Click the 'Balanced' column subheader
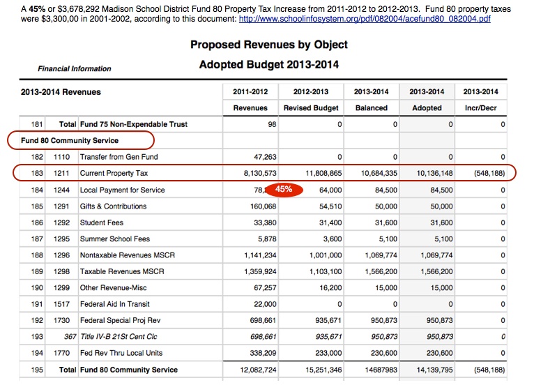Image resolution: width=534 pixels, height=392 pixels. click(371, 108)
